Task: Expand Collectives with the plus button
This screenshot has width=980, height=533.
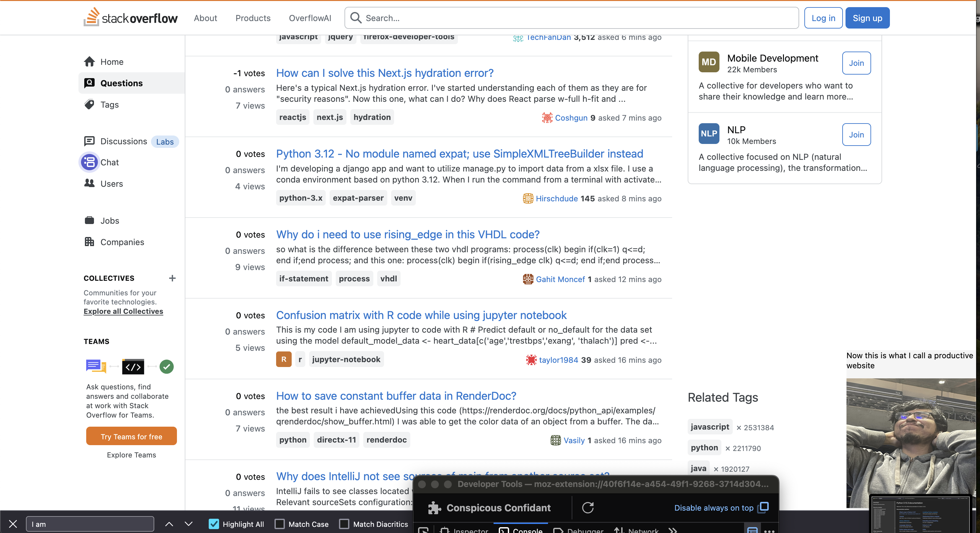Action: tap(172, 278)
